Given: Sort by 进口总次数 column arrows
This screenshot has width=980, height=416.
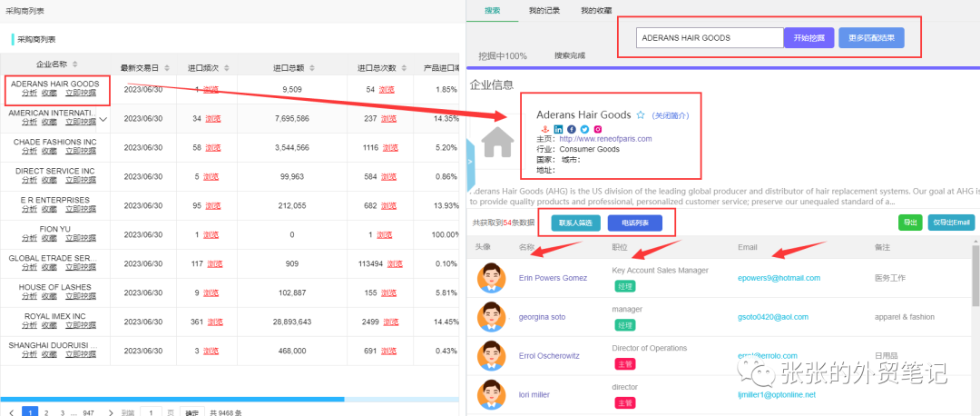Looking at the screenshot, I should (x=403, y=67).
